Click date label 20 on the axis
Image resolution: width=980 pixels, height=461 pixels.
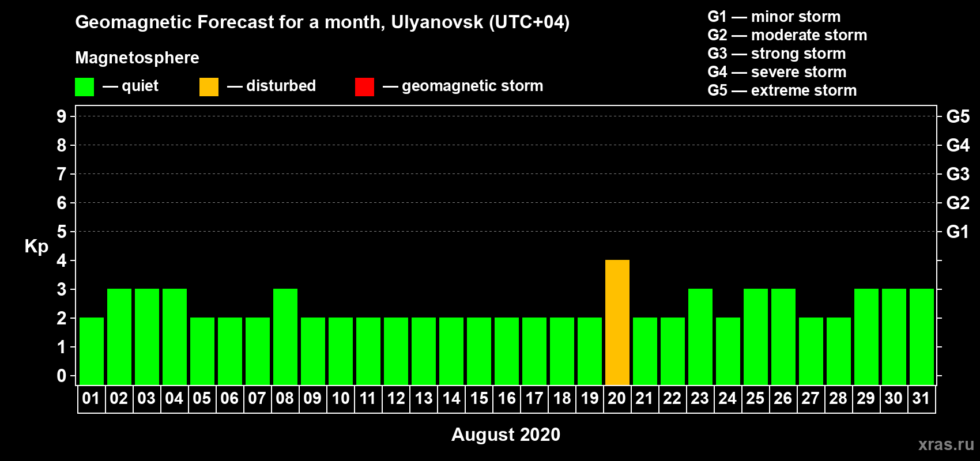(x=617, y=398)
